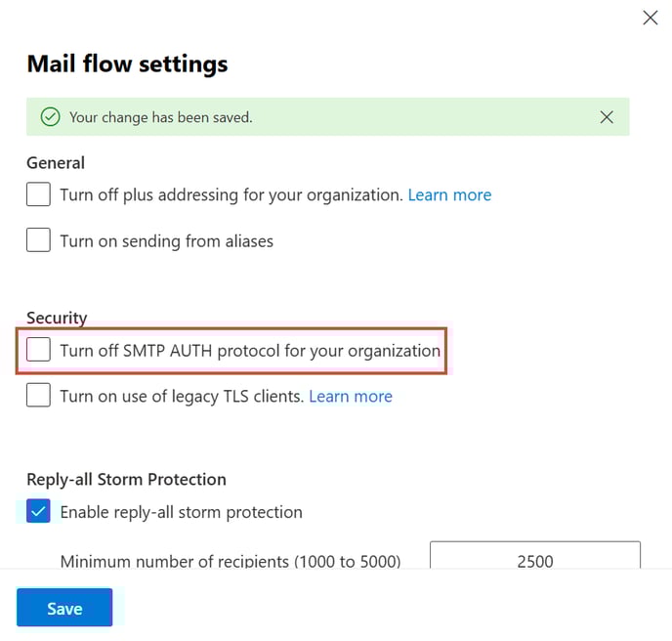Dismiss the saved confirmation banner
Image resolution: width=672 pixels, height=641 pixels.
pyautogui.click(x=607, y=117)
